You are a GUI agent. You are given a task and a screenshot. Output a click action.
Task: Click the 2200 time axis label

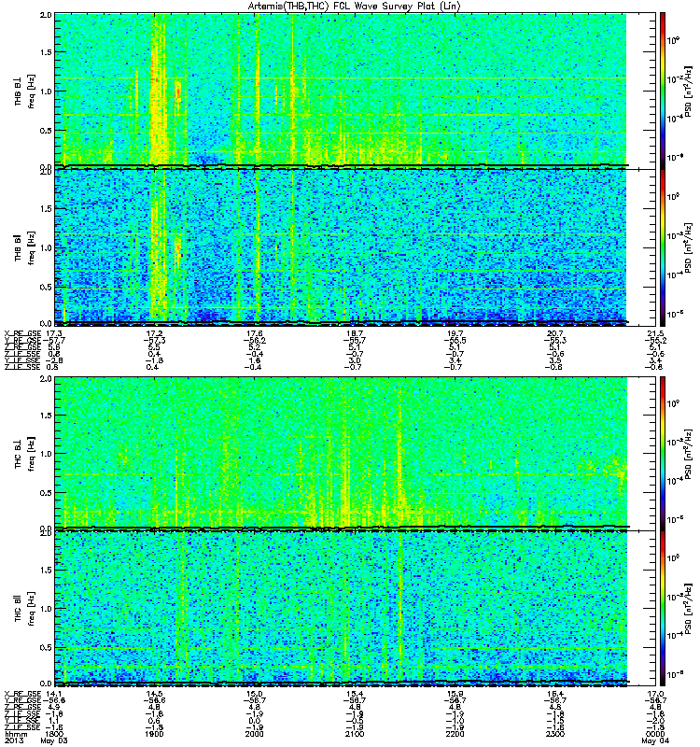coord(455,734)
